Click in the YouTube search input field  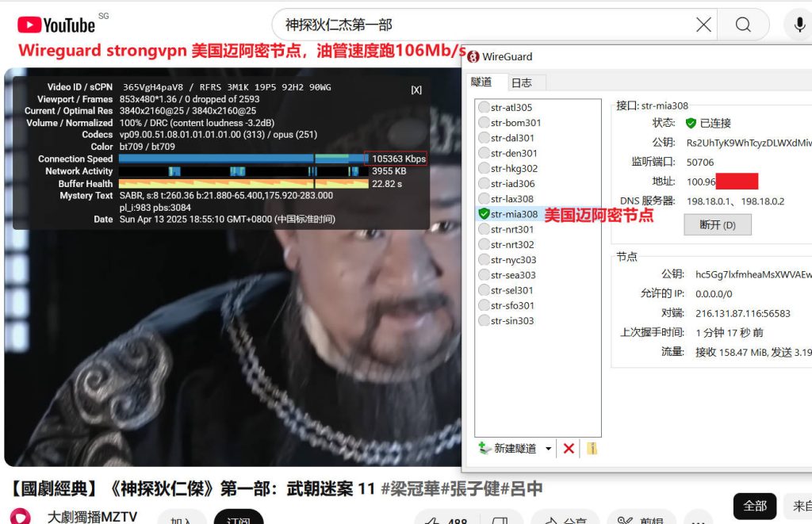(476, 25)
